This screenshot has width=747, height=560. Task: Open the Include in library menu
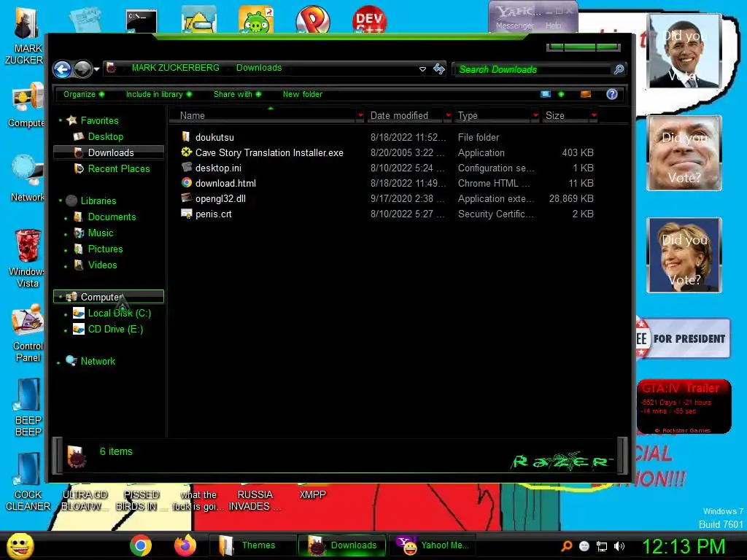coord(158,94)
